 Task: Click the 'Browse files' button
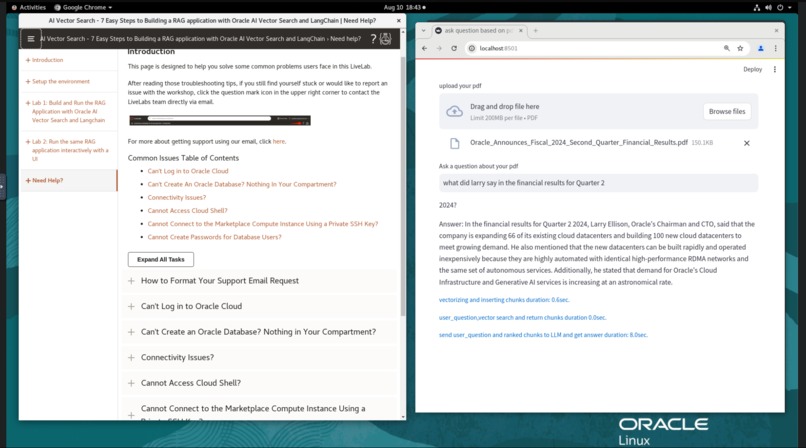pos(727,111)
